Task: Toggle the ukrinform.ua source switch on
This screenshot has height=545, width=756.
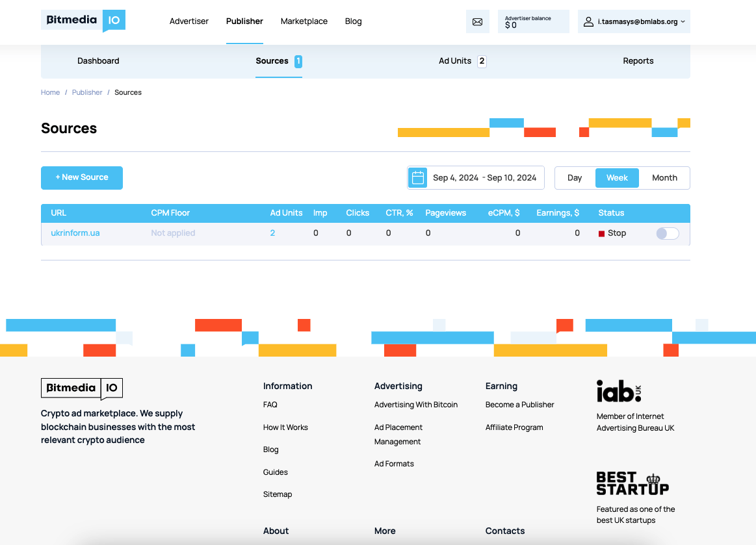Action: (x=667, y=233)
